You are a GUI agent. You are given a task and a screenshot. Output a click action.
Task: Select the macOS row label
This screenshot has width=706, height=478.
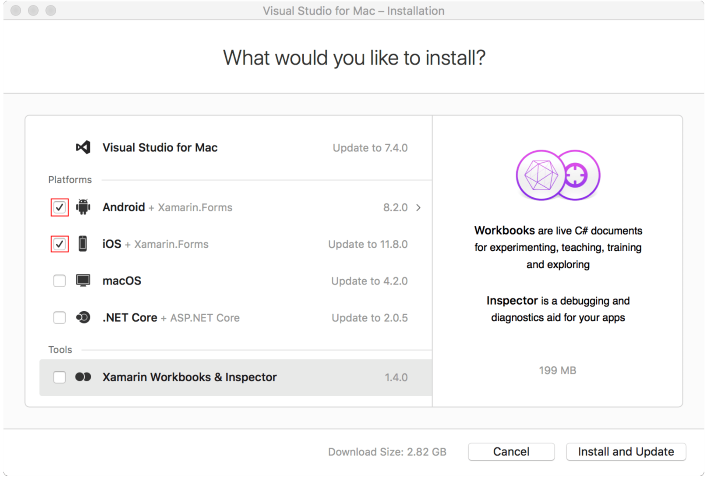(122, 281)
